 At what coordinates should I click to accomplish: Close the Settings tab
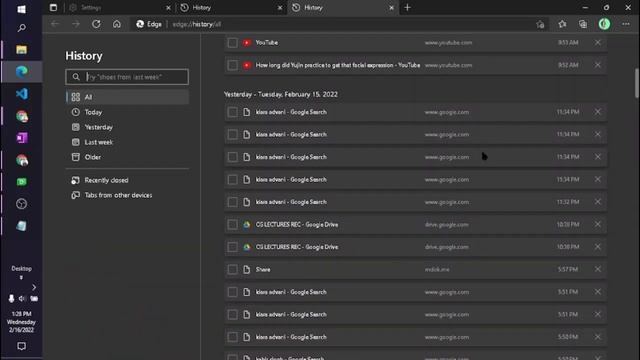168,8
